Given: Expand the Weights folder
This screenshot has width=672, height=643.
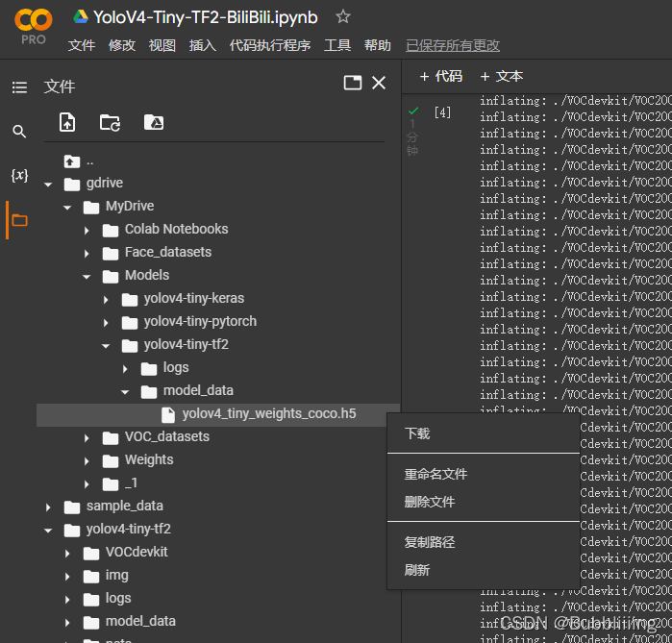Looking at the screenshot, I should [87, 461].
